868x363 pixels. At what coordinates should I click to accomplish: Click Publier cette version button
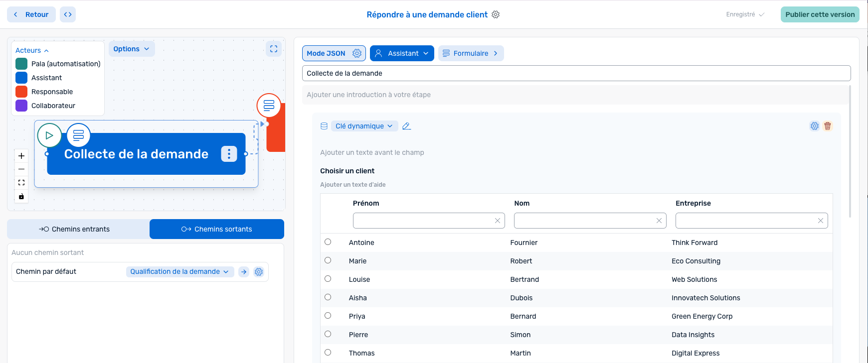click(820, 14)
